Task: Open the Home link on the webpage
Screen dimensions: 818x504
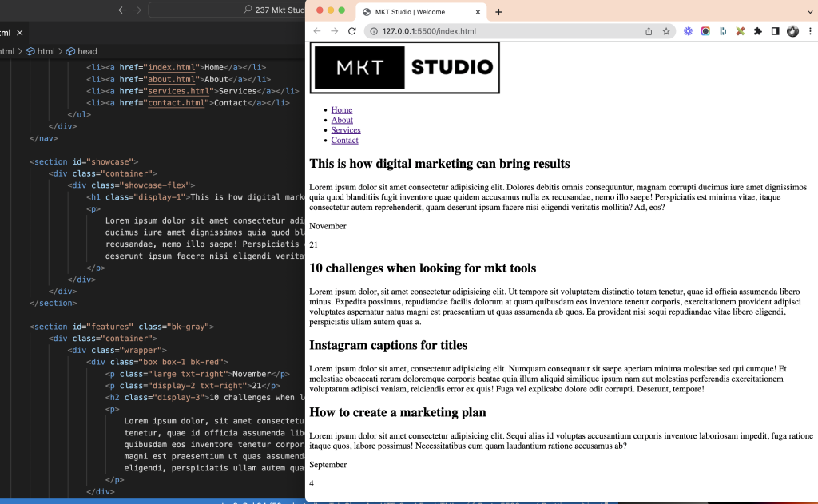Action: [x=342, y=110]
